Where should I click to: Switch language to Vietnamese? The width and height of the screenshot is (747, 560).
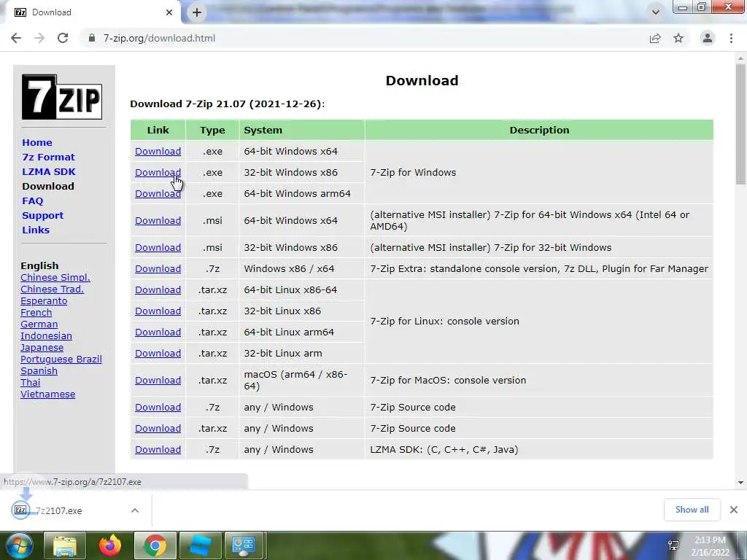pos(47,394)
